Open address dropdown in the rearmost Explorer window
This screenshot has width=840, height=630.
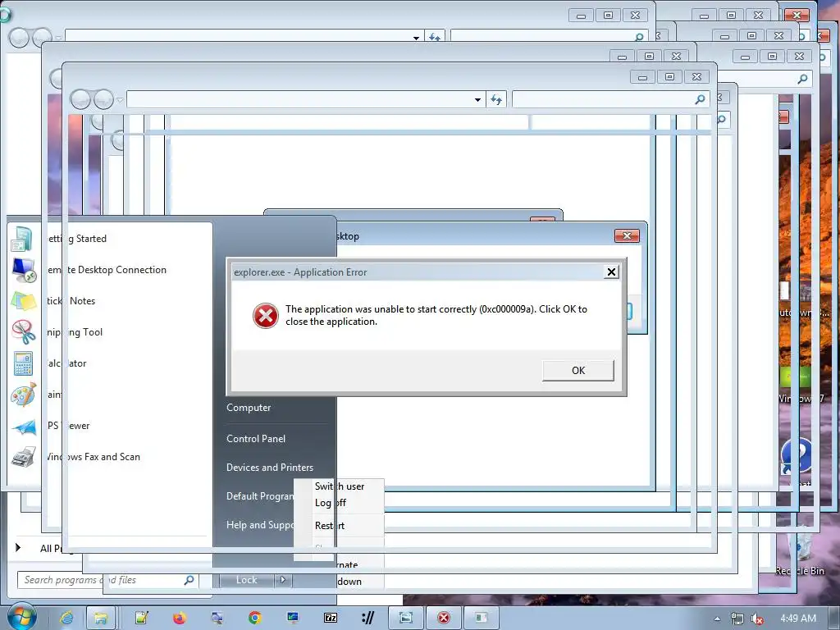[416, 38]
